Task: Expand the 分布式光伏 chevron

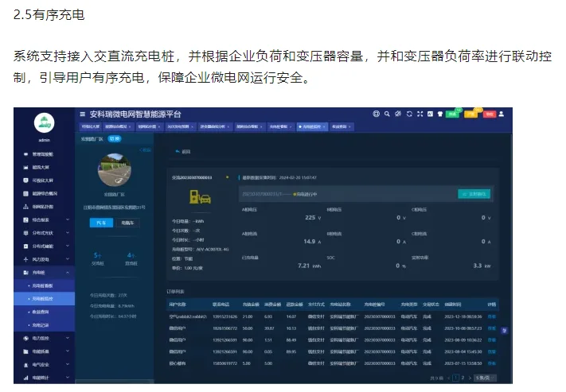Action: coord(68,233)
